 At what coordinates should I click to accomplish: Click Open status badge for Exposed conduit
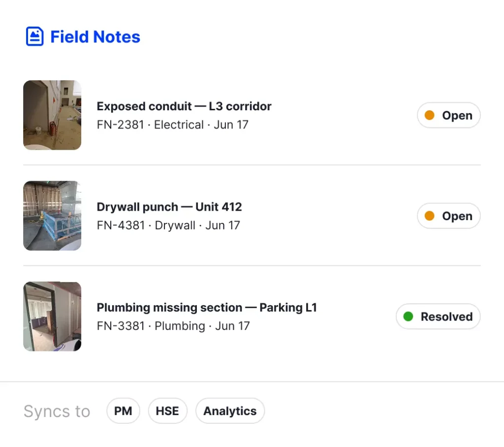click(x=449, y=115)
